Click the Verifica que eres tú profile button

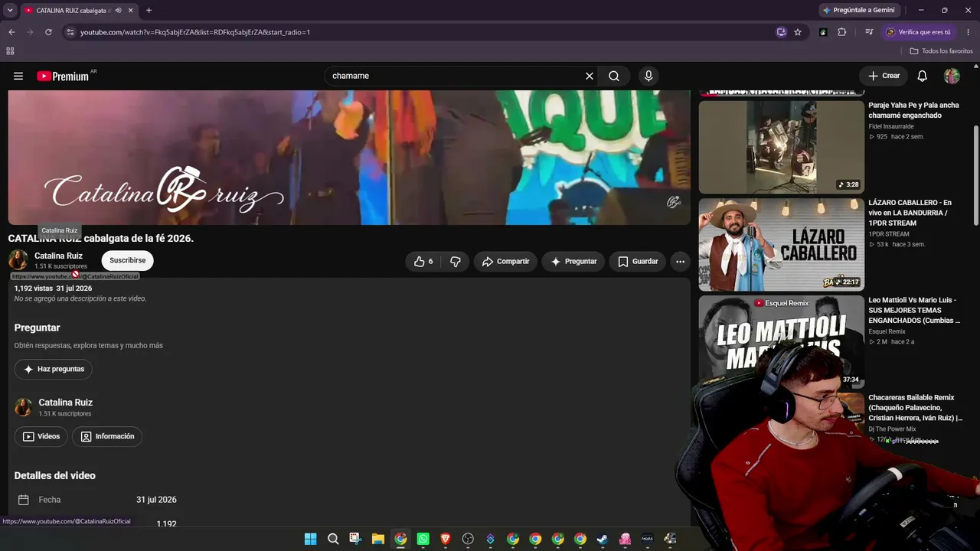click(x=919, y=32)
